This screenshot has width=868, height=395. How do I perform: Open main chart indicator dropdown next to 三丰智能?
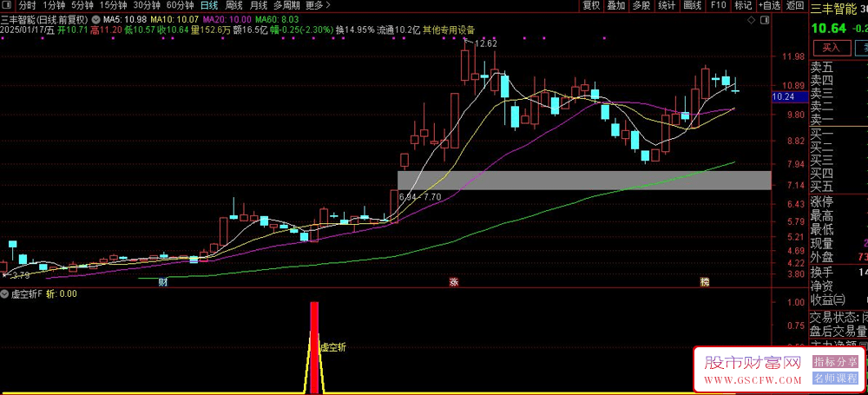tap(95, 19)
